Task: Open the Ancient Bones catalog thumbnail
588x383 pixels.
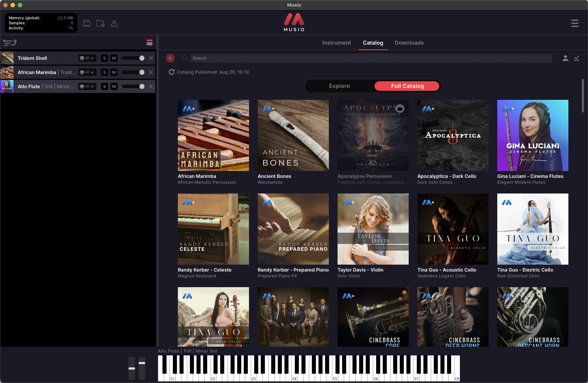Action: pos(293,135)
